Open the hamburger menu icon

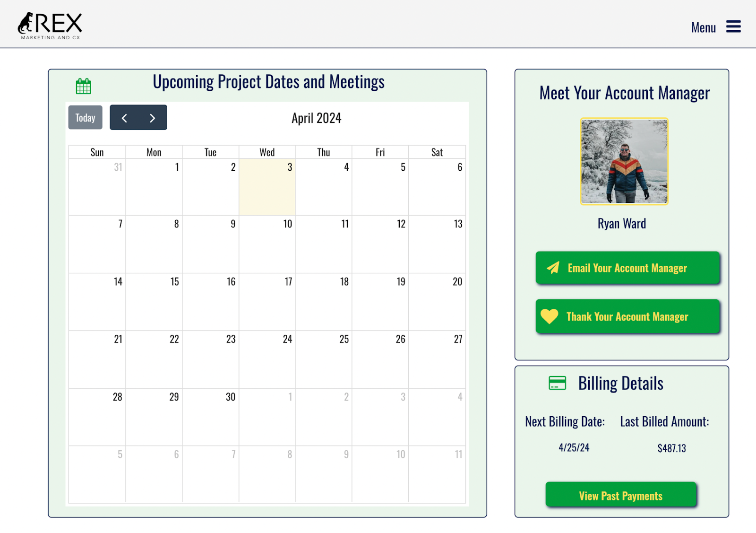pos(733,26)
